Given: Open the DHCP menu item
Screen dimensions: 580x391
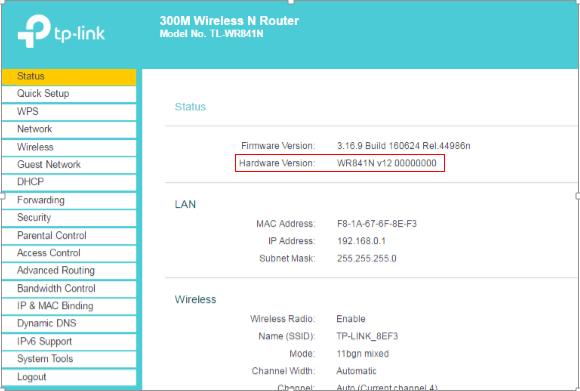Looking at the screenshot, I should click(69, 182).
